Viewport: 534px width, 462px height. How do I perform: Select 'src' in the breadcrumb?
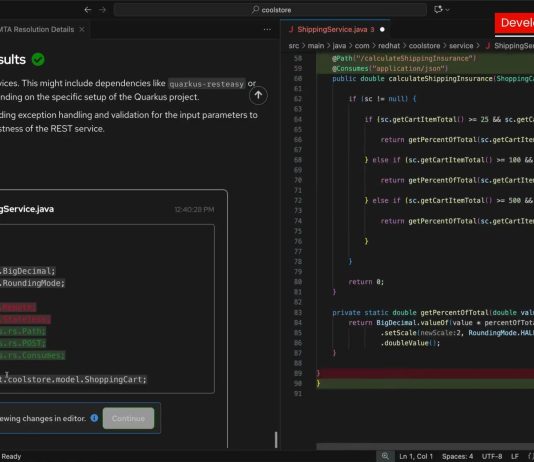pyautogui.click(x=294, y=46)
